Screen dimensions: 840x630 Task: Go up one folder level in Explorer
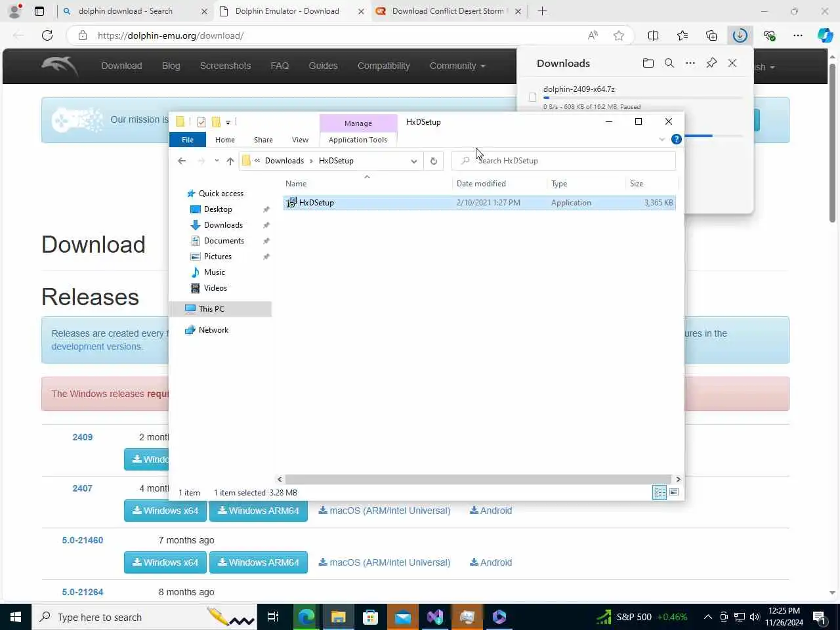(230, 161)
